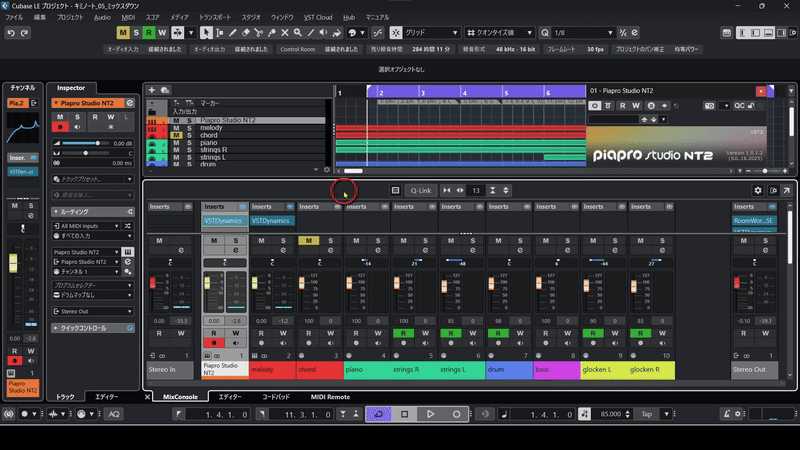Open the Audio menu

(x=102, y=17)
